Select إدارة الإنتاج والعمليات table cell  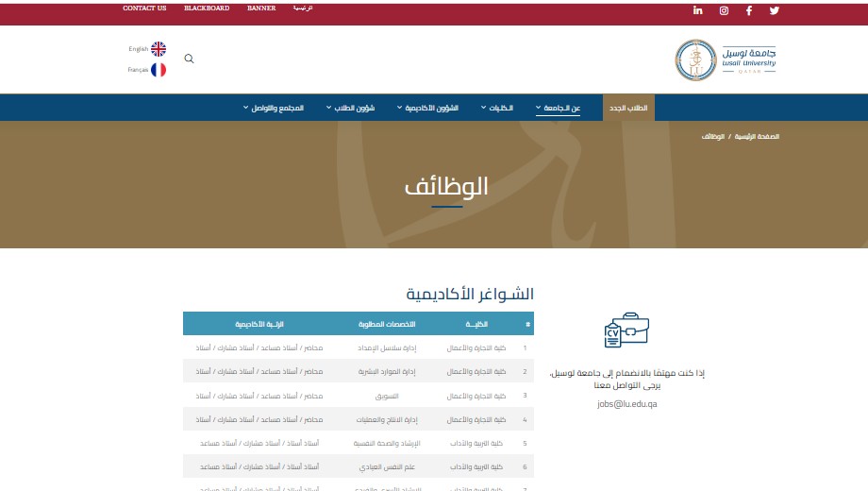coord(387,420)
